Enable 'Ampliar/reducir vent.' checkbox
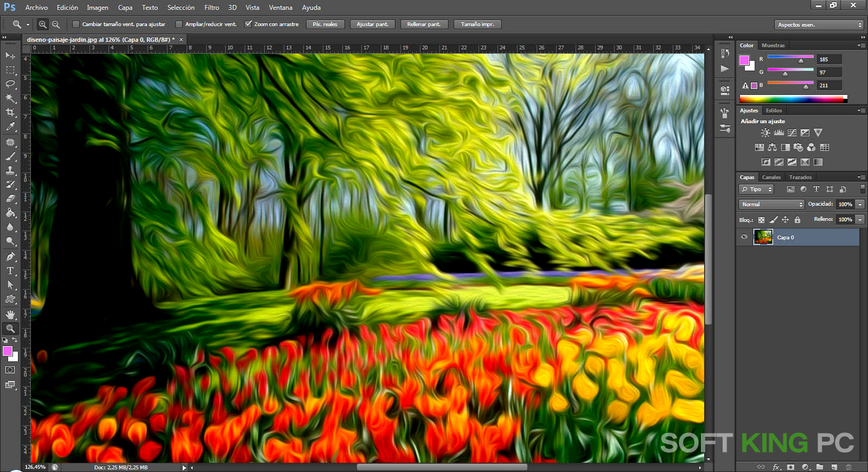The width and height of the screenshot is (868, 472). pyautogui.click(x=179, y=24)
